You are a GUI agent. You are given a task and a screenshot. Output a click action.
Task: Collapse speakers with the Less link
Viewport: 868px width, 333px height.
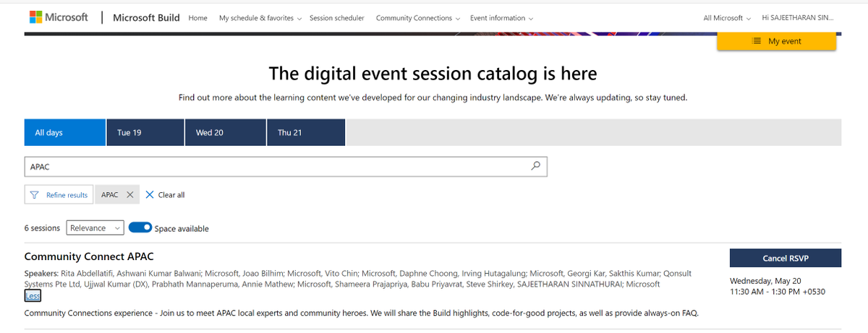pyautogui.click(x=33, y=295)
